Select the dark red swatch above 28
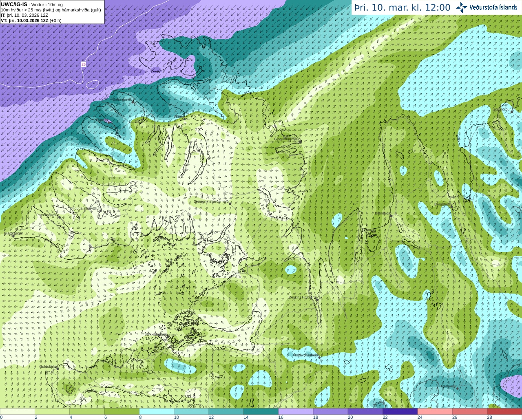This screenshot has width=522, height=420. point(504,411)
